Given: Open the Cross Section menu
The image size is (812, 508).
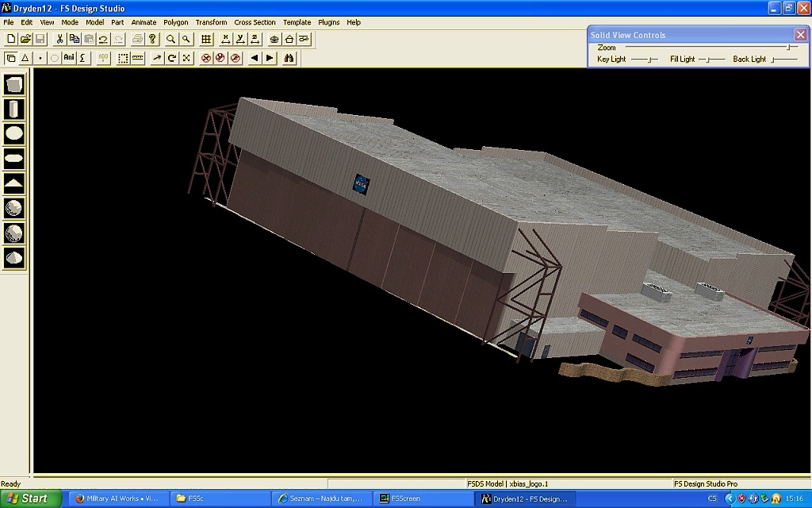Looking at the screenshot, I should (255, 22).
